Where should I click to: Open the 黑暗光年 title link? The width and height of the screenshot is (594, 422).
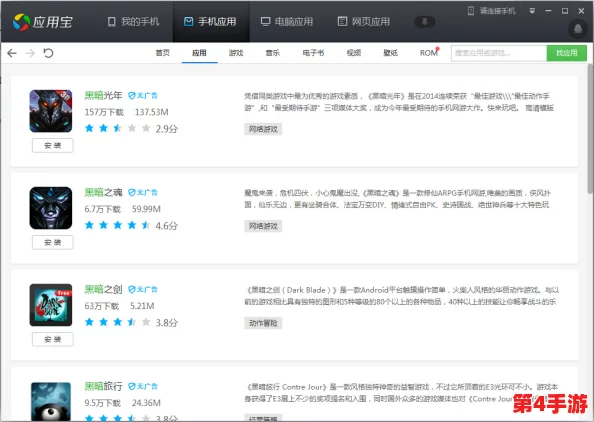click(x=103, y=95)
